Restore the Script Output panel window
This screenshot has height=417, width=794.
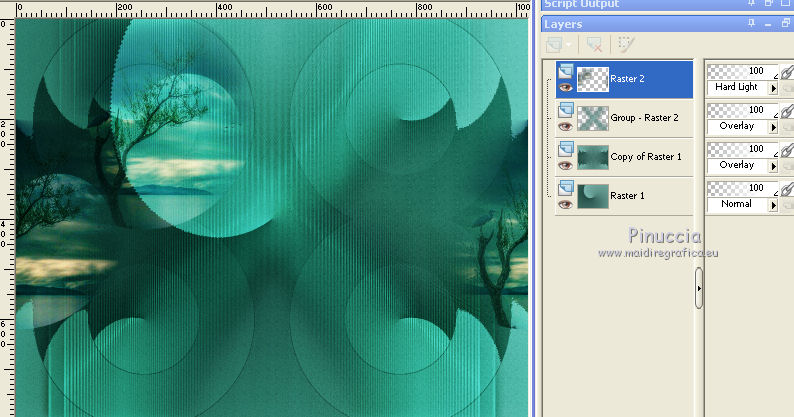[769, 3]
